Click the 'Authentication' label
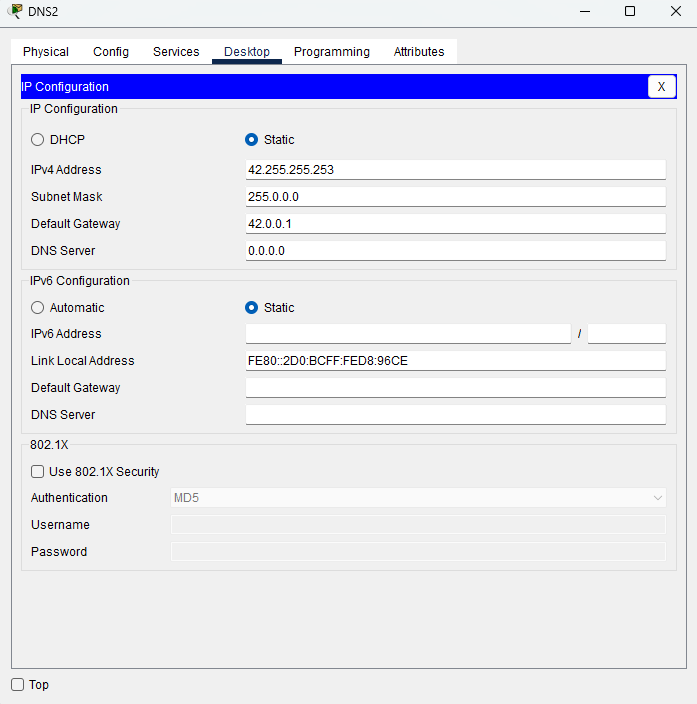This screenshot has width=697, height=704. tap(69, 498)
